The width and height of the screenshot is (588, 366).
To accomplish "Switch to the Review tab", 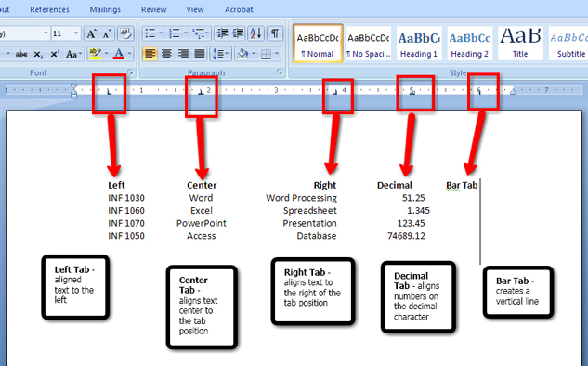I will click(154, 9).
